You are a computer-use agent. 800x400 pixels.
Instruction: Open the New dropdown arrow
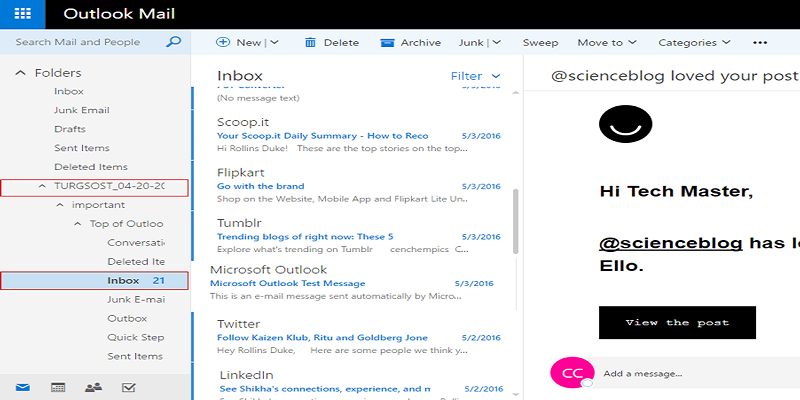[x=274, y=42]
